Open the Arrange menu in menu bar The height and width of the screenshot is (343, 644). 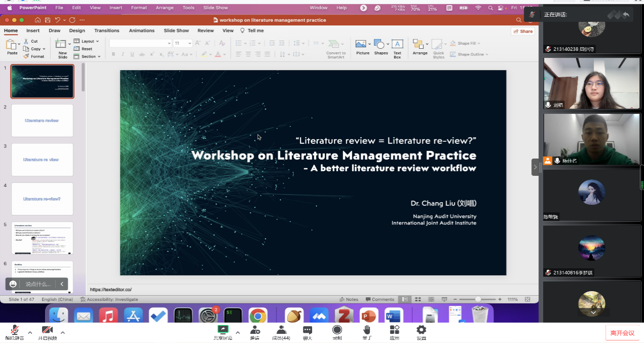pos(164,8)
